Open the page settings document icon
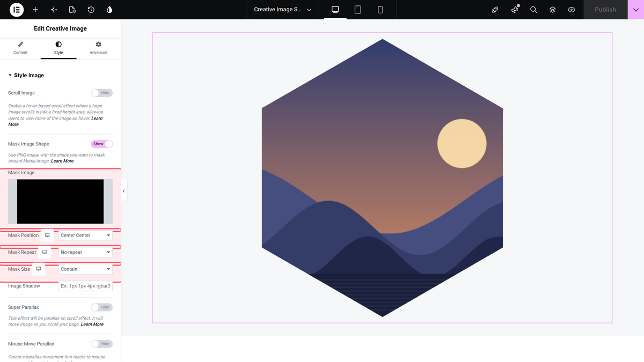The width and height of the screenshot is (644, 362). [x=72, y=10]
